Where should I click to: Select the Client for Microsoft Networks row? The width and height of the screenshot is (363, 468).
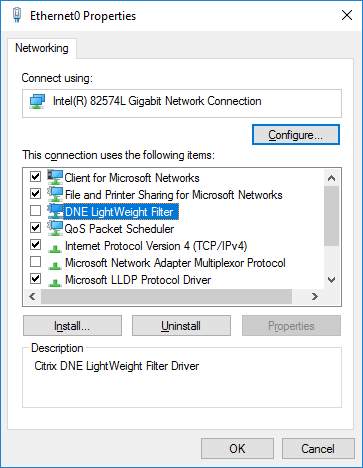click(x=132, y=178)
